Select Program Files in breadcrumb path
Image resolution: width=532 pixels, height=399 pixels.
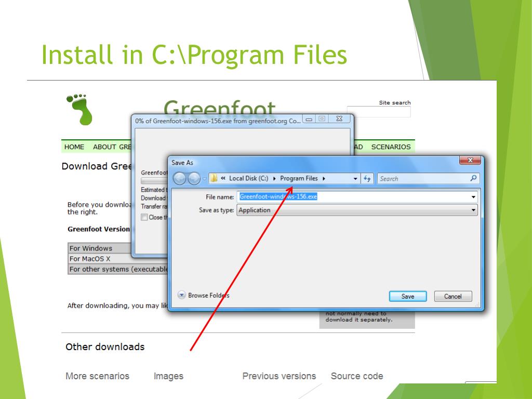[299, 179]
